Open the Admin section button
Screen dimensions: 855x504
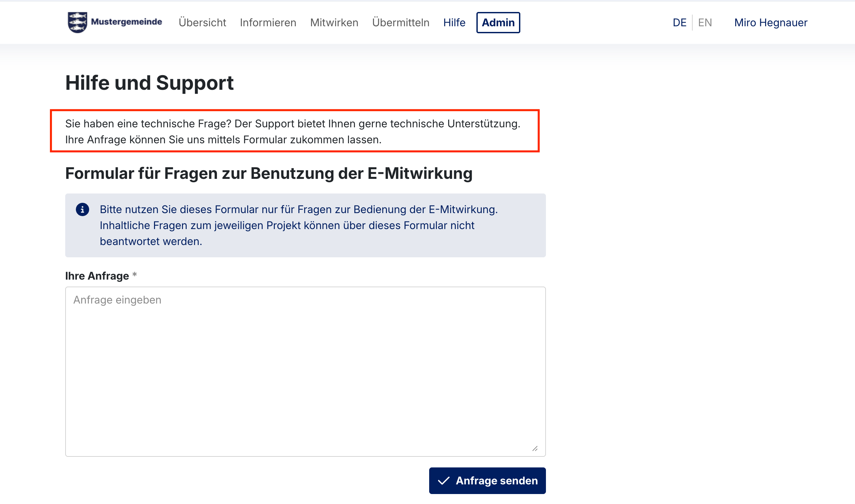498,22
